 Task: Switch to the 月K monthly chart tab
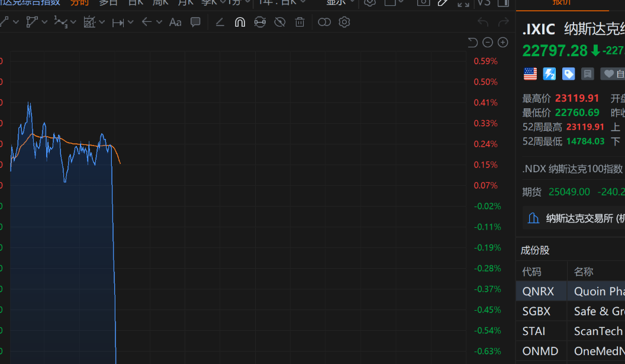click(186, 2)
